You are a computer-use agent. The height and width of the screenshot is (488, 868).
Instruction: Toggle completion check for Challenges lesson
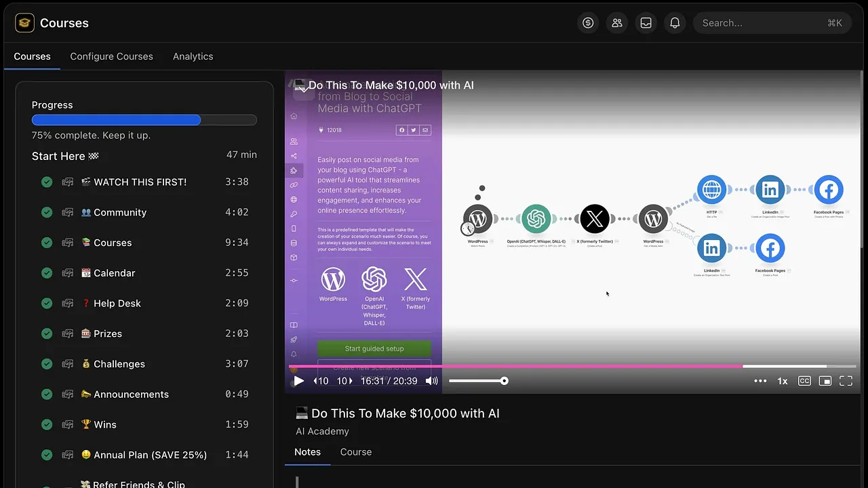(47, 364)
